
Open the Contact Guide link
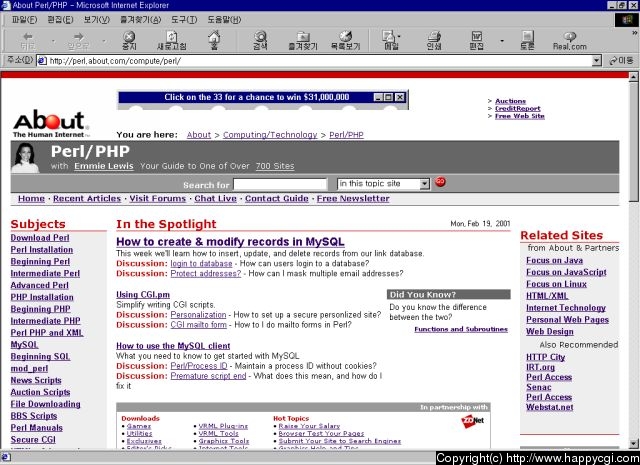click(x=277, y=198)
